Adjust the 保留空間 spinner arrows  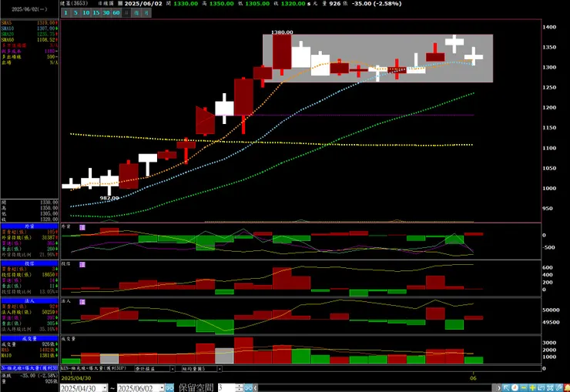tap(239, 387)
